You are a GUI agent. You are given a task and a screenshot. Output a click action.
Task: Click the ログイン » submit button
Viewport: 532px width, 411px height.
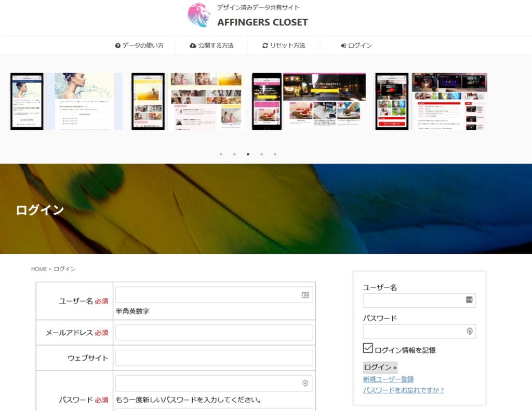tap(380, 367)
